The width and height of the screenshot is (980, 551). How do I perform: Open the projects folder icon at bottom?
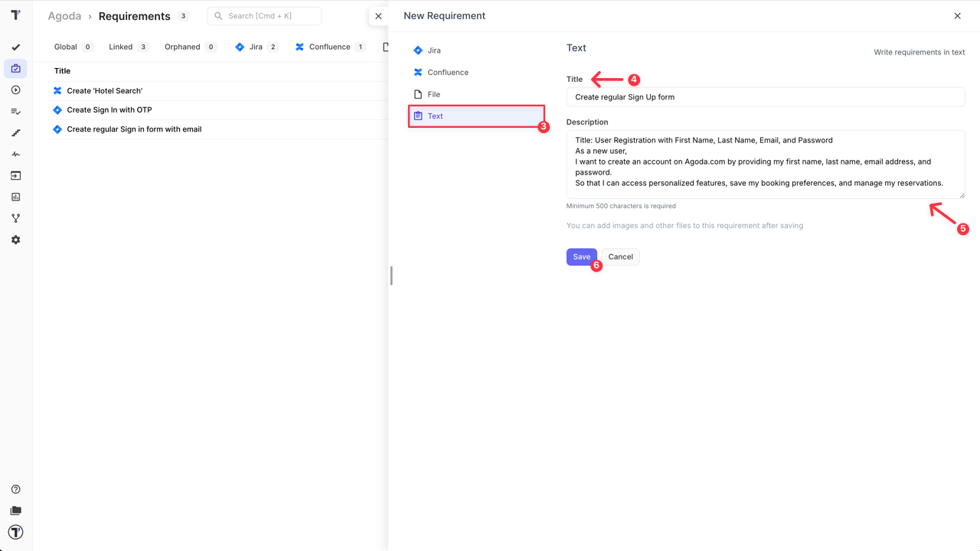click(x=15, y=510)
